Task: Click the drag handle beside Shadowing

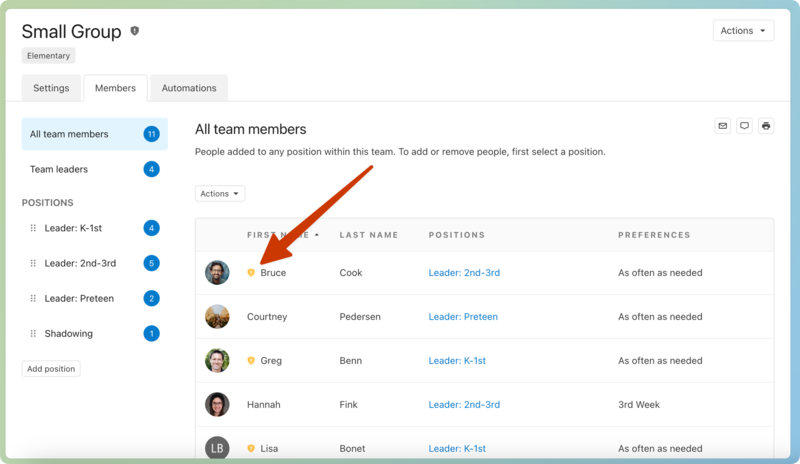Action: tap(33, 334)
